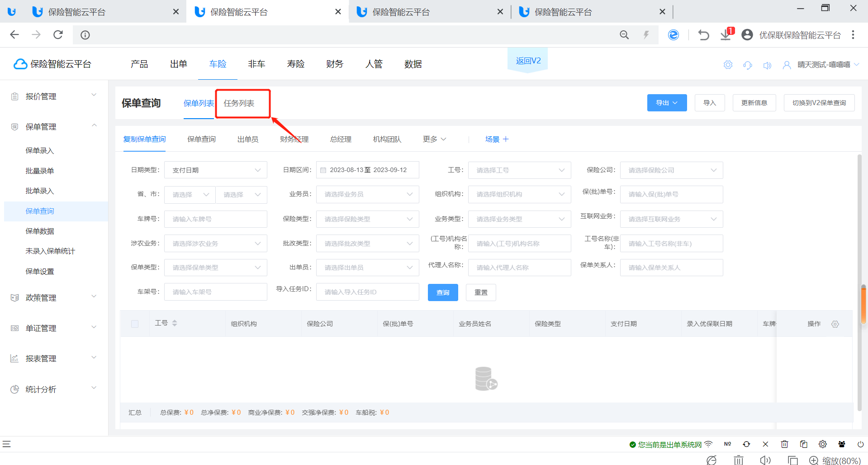Click the settings gear in the bottom status bar
Viewport: 868px width, 465px height.
823,444
